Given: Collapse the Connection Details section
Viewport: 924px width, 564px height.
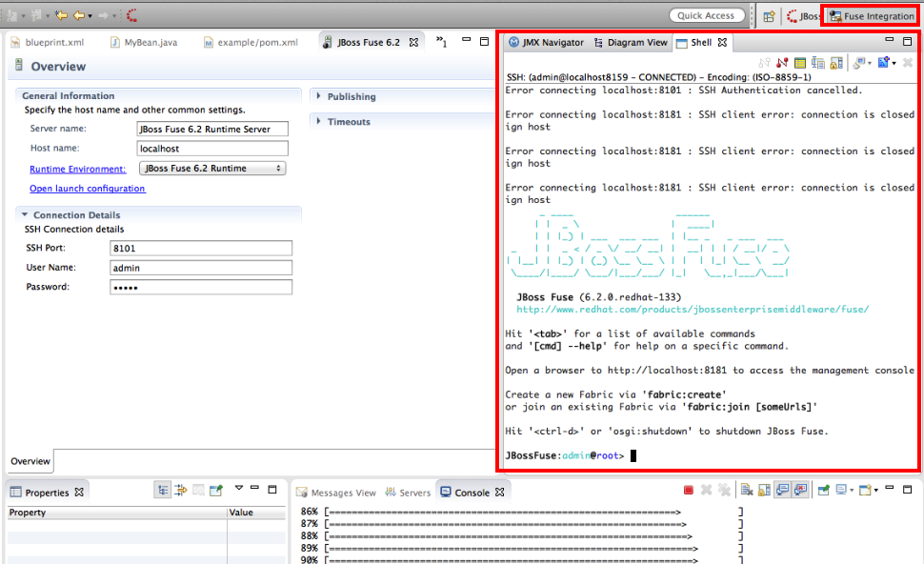Looking at the screenshot, I should click(x=25, y=214).
